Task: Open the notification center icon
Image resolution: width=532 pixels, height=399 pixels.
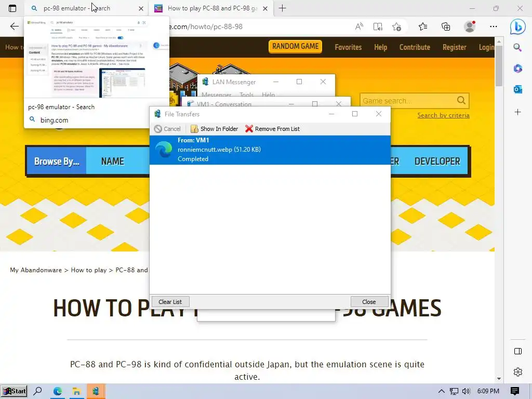Action: coord(515,391)
